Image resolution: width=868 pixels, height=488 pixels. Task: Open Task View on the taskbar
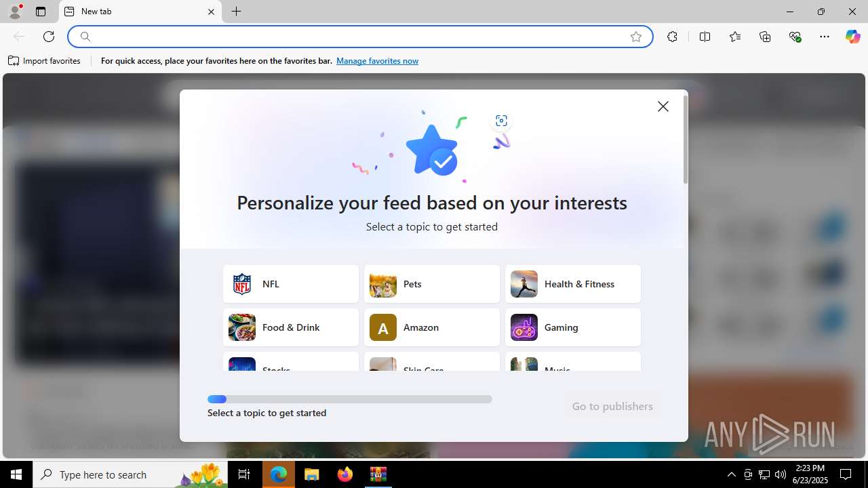244,474
